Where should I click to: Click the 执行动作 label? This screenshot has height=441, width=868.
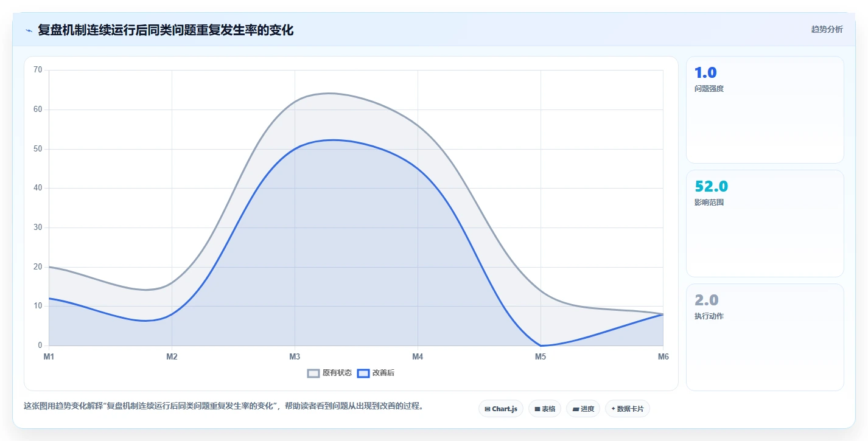coord(709,316)
